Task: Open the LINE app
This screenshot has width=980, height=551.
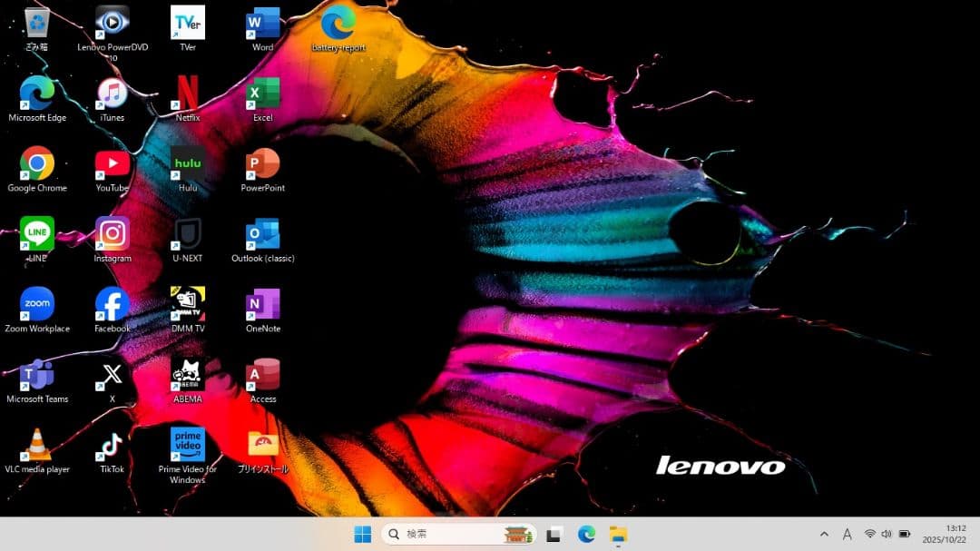Action: coord(37,231)
